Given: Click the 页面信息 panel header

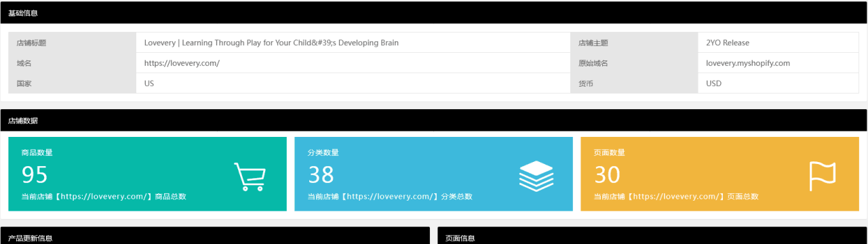Looking at the screenshot, I should pyautogui.click(x=652, y=235).
